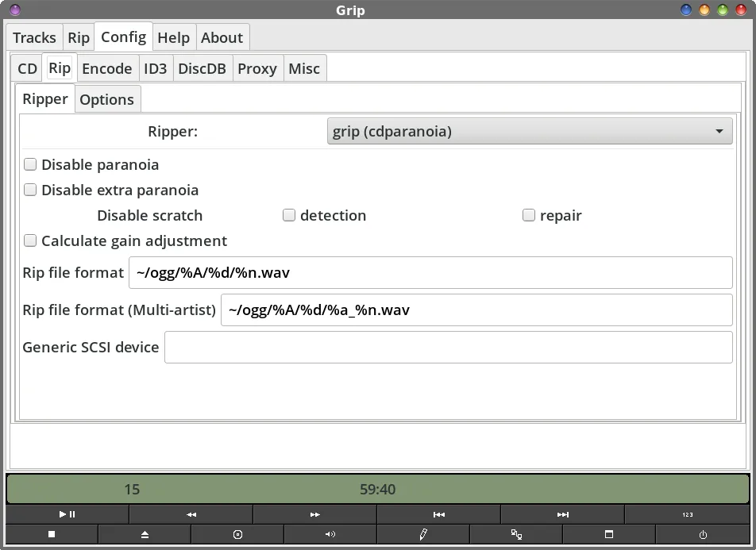Switch to the Options sub-tab
This screenshot has height=550, width=756.
click(x=107, y=99)
